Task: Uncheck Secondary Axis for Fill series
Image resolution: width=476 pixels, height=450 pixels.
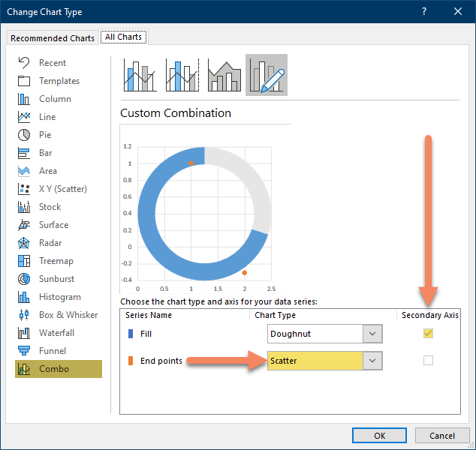Action: click(x=428, y=334)
